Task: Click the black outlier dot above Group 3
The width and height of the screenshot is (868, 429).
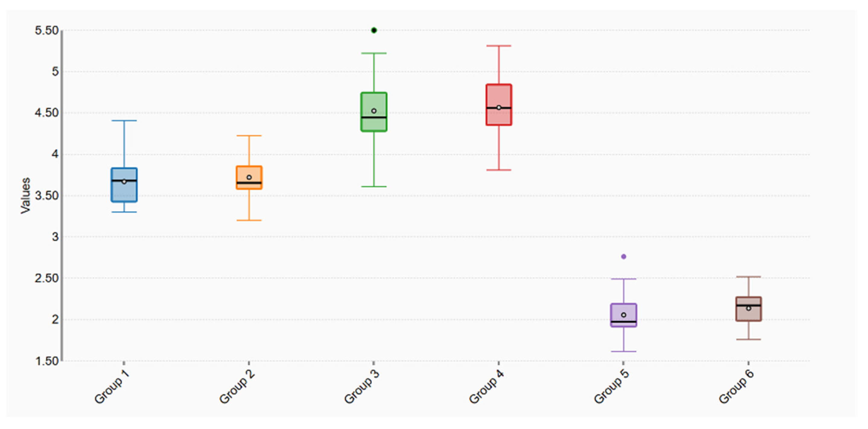Action: coord(374,30)
